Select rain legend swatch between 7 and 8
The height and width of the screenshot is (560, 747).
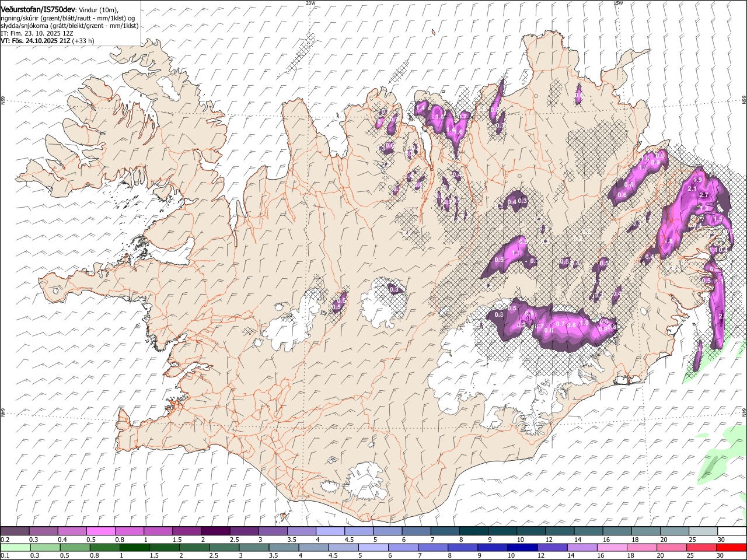(433, 548)
